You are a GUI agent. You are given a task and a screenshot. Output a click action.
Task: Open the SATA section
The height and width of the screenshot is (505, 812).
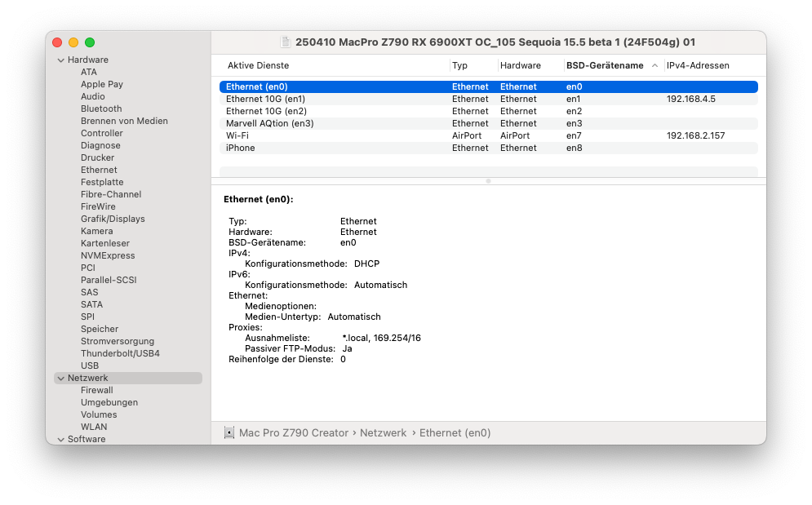pyautogui.click(x=91, y=304)
